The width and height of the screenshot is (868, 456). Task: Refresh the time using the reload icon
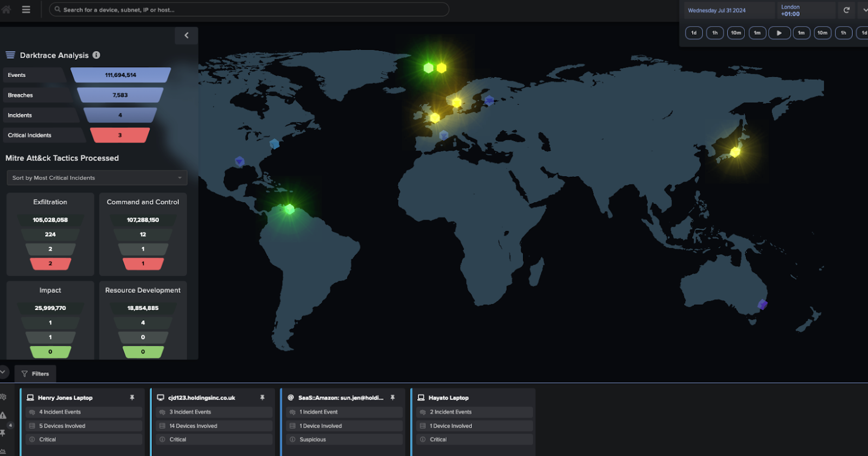point(846,10)
